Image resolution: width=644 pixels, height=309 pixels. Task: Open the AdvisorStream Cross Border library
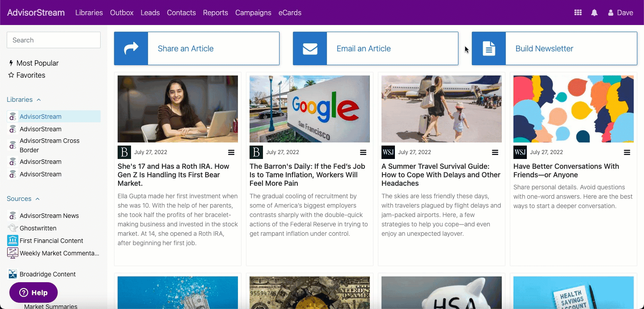(50, 145)
